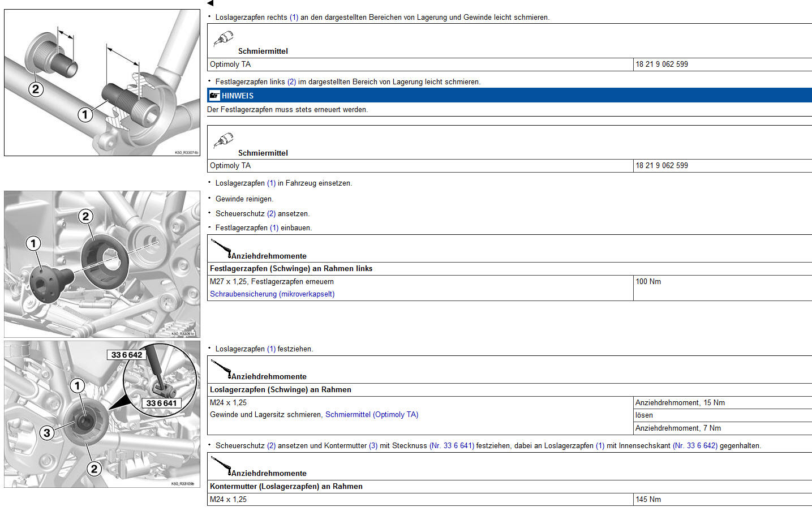Click link (2) after 'Festlagerzapfen links'

(x=291, y=82)
